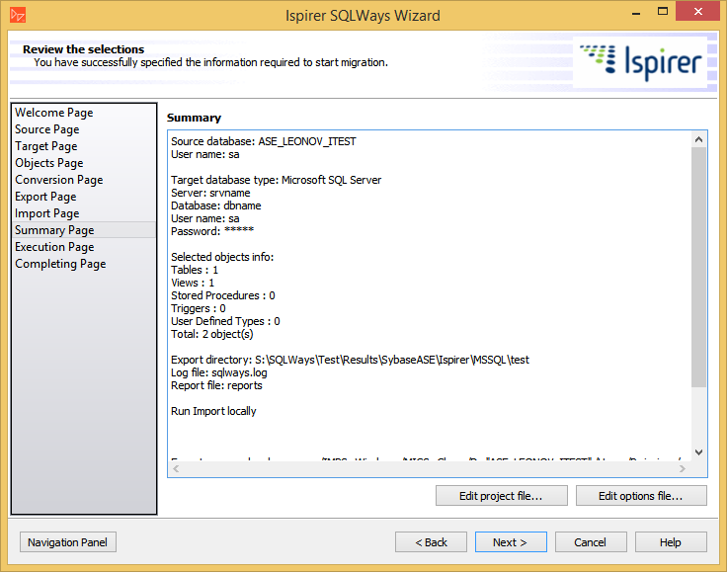Click the Export directory path line
Screen dimensions: 728x574
click(350, 360)
